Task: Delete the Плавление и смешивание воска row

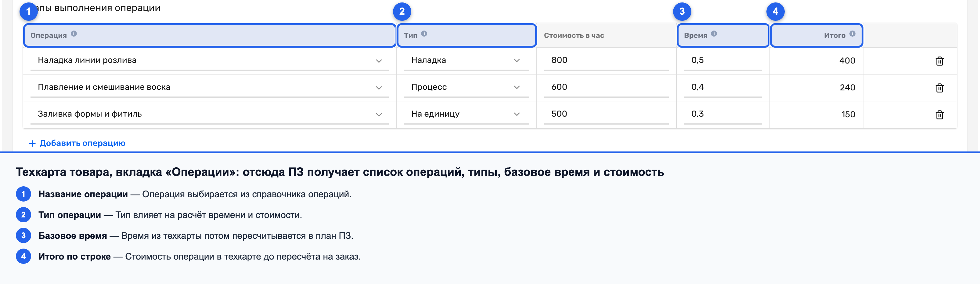Action: [x=939, y=88]
